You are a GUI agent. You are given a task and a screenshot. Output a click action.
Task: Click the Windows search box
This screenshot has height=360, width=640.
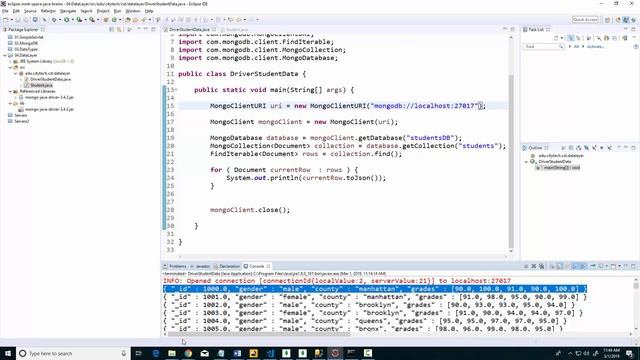coord(73,353)
